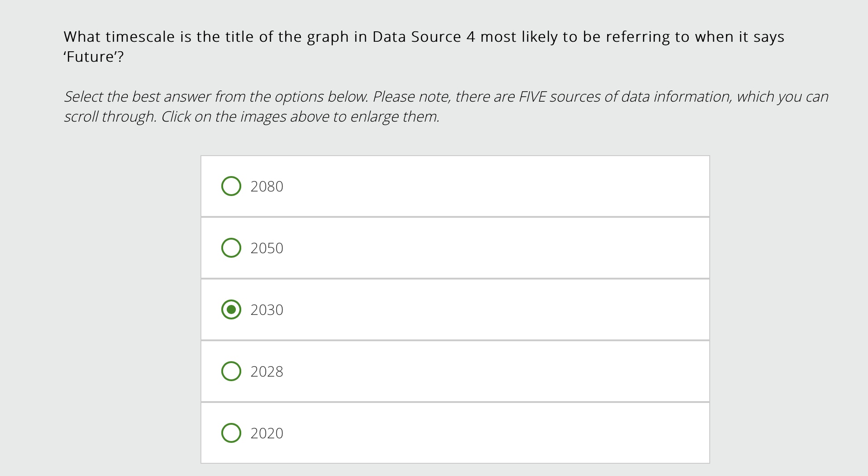Click the 2050 answer label text
The height and width of the screenshot is (476, 868).
click(x=267, y=248)
